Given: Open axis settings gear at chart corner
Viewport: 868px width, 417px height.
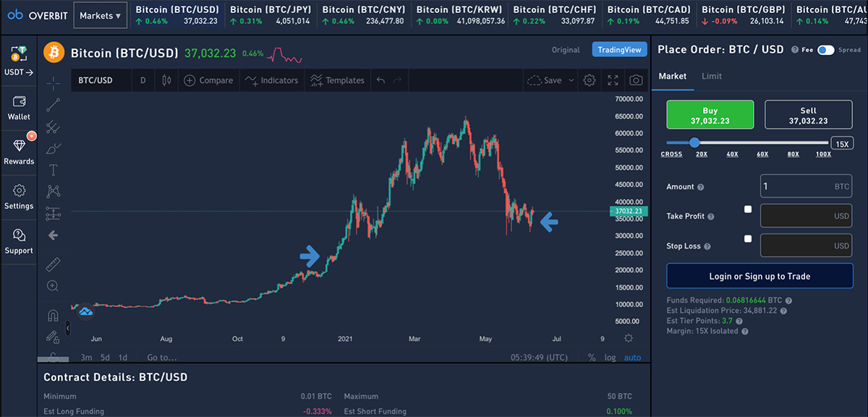Looking at the screenshot, I should [x=629, y=338].
